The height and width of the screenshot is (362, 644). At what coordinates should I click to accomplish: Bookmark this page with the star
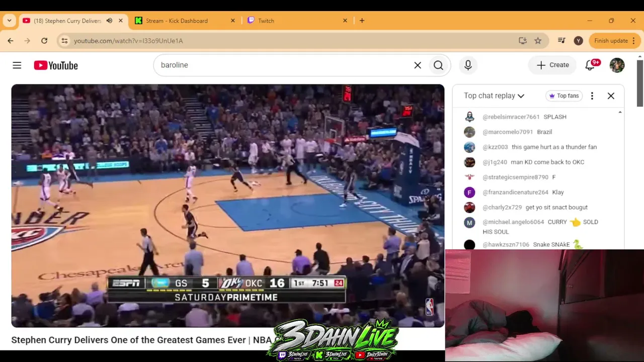tap(538, 41)
